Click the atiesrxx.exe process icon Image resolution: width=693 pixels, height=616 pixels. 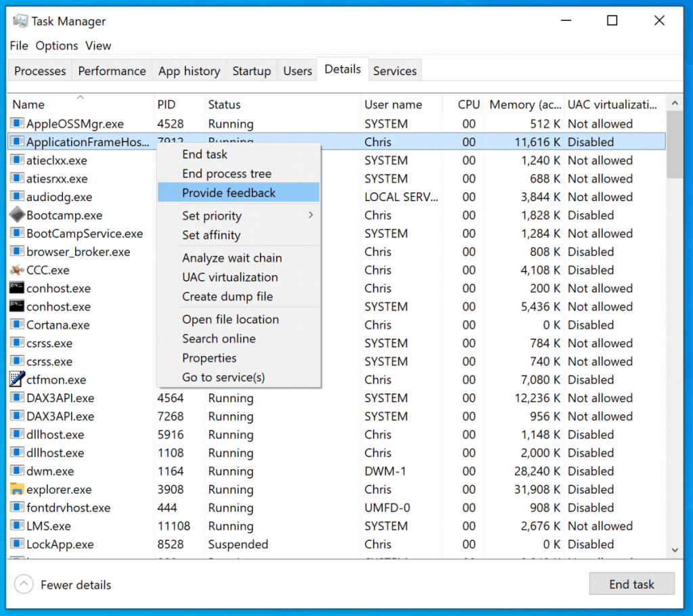[17, 178]
